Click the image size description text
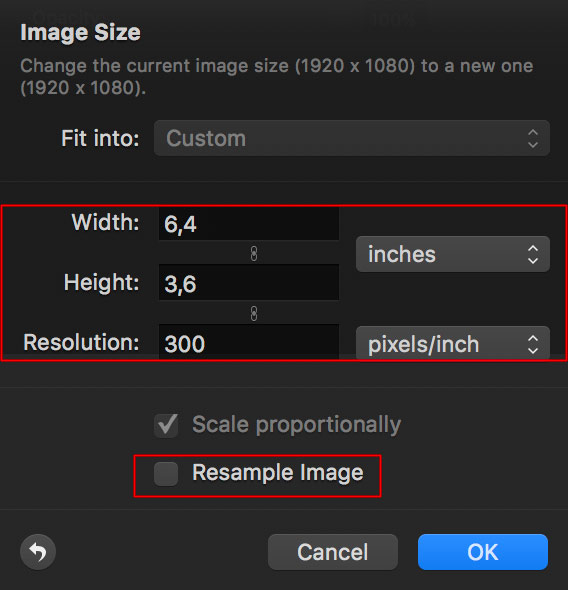Screen dimensions: 568x590 [x=276, y=77]
